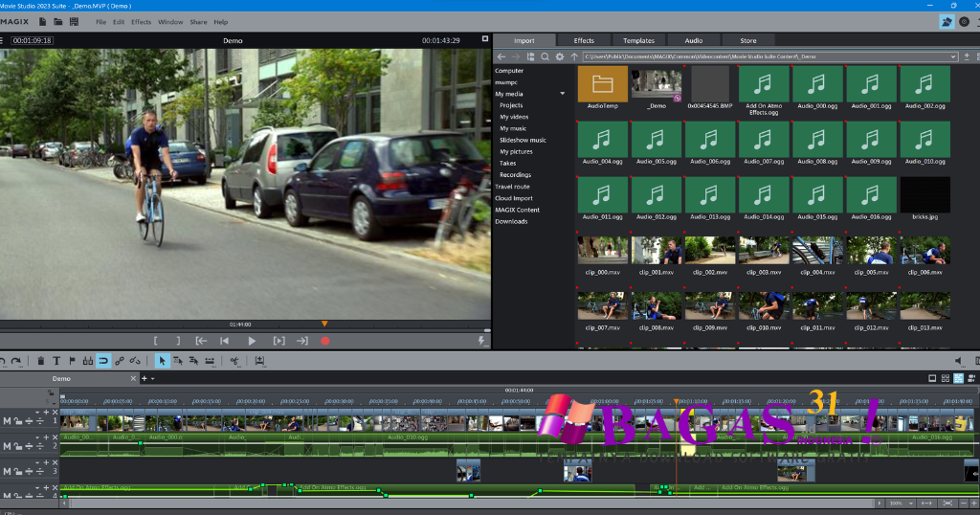Viewport: 980px width, 515px height.
Task: Jump to range start button
Action: [201, 341]
